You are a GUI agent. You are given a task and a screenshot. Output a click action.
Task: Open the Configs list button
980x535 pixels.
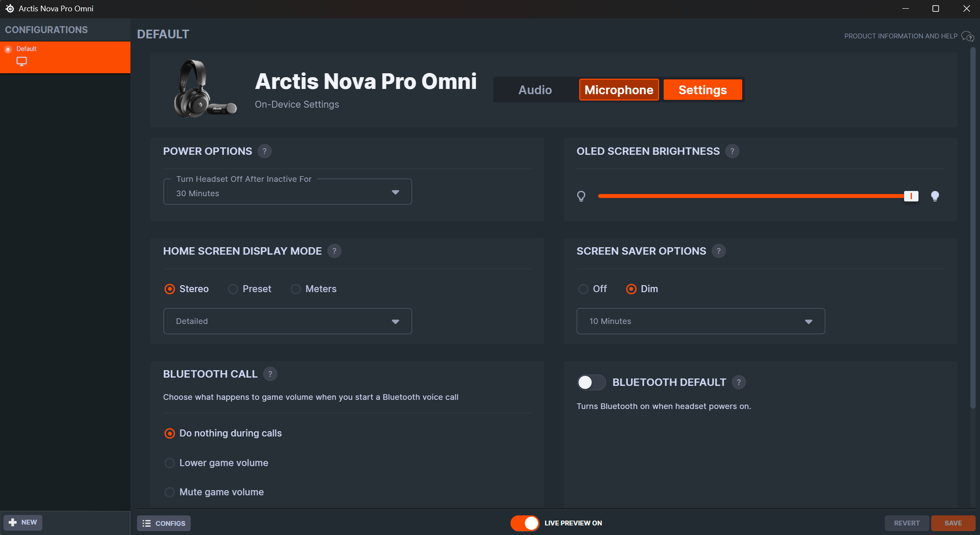[x=164, y=523]
